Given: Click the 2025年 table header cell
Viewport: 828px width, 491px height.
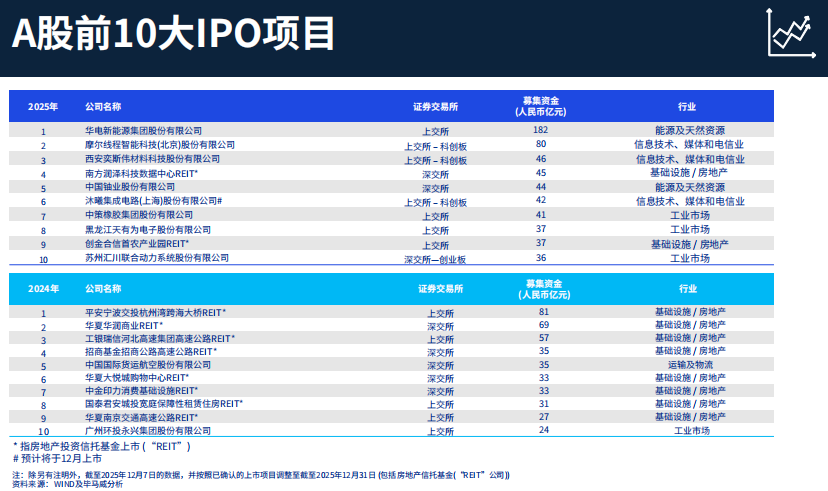Looking at the screenshot, I should 43,107.
